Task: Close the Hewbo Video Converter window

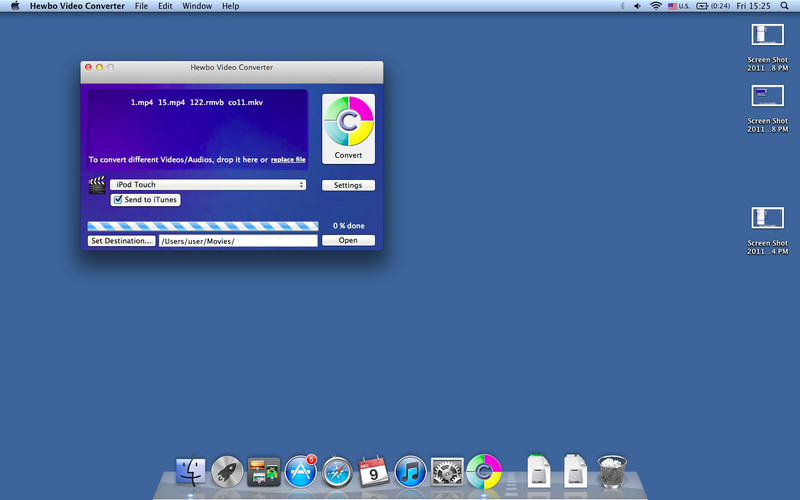Action: click(88, 67)
